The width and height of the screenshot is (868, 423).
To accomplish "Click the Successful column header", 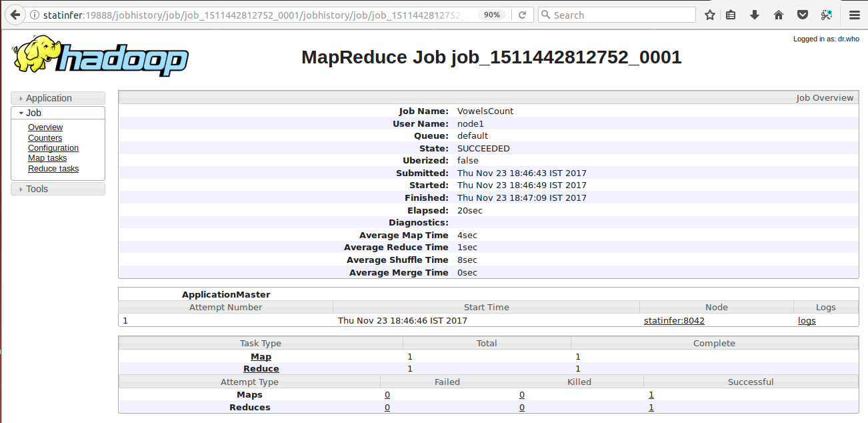I will point(751,382).
